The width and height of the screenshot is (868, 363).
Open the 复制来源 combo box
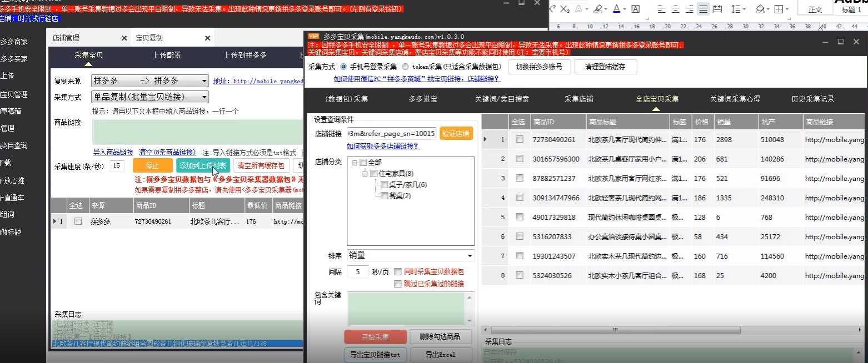click(150, 80)
